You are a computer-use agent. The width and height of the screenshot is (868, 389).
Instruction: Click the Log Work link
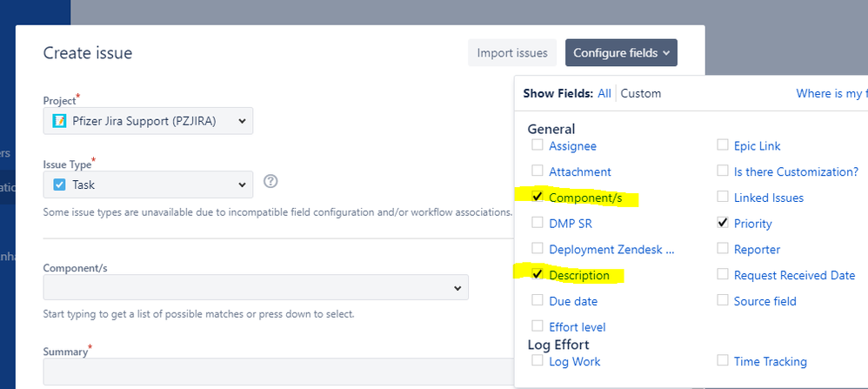coord(575,362)
